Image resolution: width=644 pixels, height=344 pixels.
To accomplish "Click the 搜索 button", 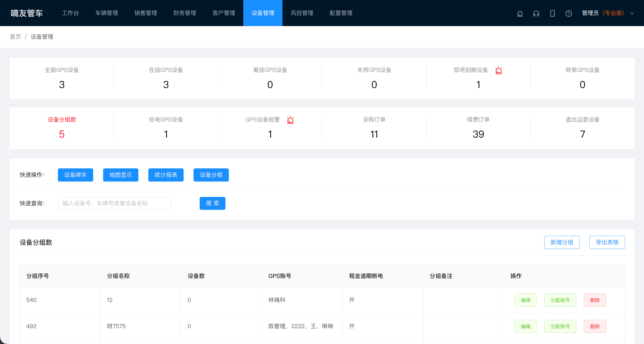I will coord(212,203).
